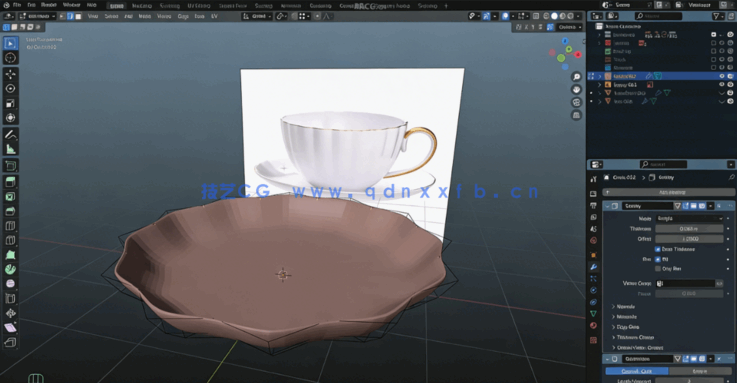This screenshot has height=383, width=737.
Task: Select the Scale tool
Action: pyautogui.click(x=10, y=103)
